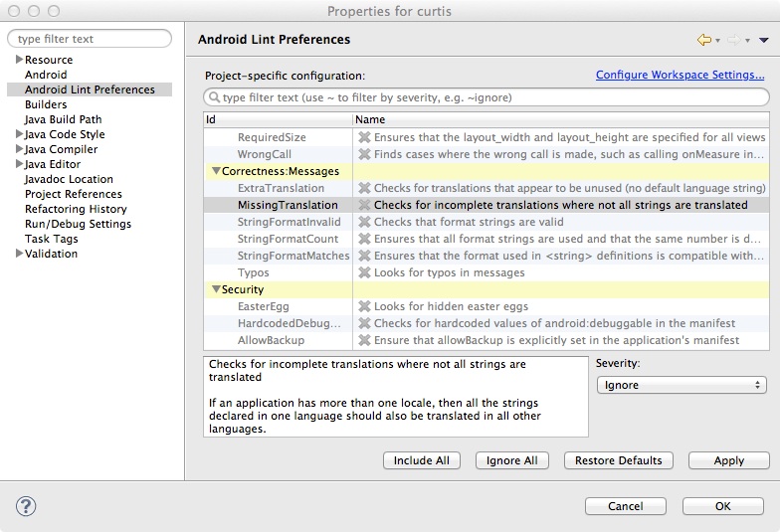Click the ignore icon on the Typos row

coord(364,272)
